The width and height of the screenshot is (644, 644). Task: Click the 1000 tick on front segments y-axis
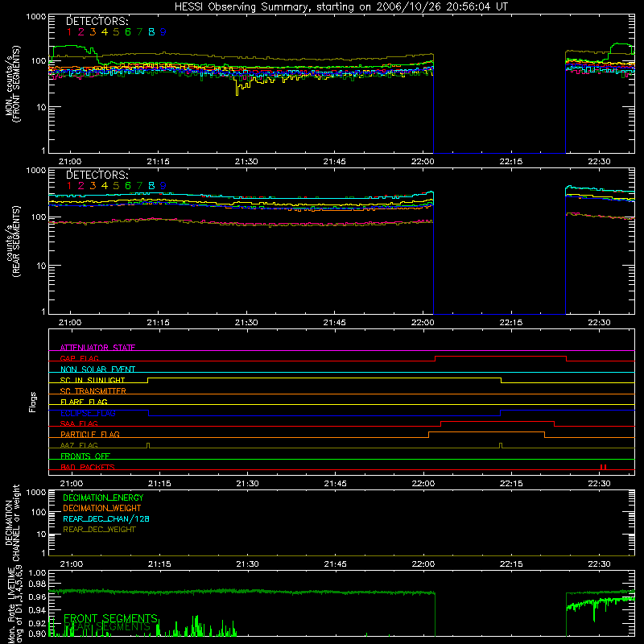point(36,17)
